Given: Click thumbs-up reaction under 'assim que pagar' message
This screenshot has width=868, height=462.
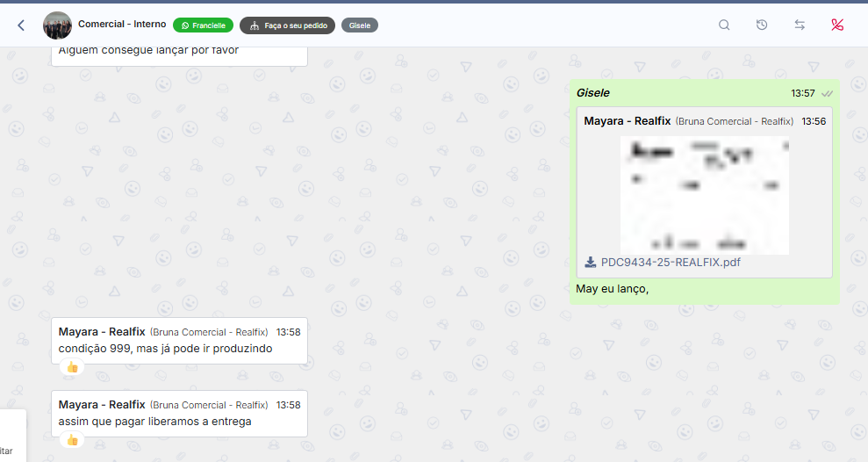Looking at the screenshot, I should click(73, 440).
